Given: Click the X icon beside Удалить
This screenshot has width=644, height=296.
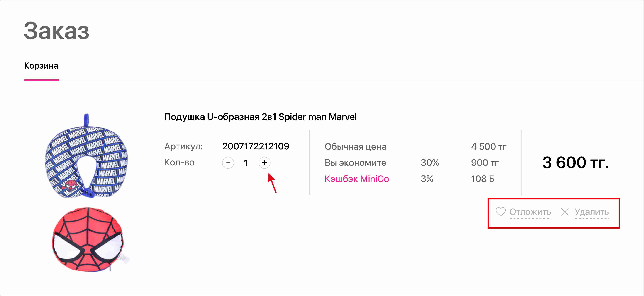Looking at the screenshot, I should click(565, 212).
